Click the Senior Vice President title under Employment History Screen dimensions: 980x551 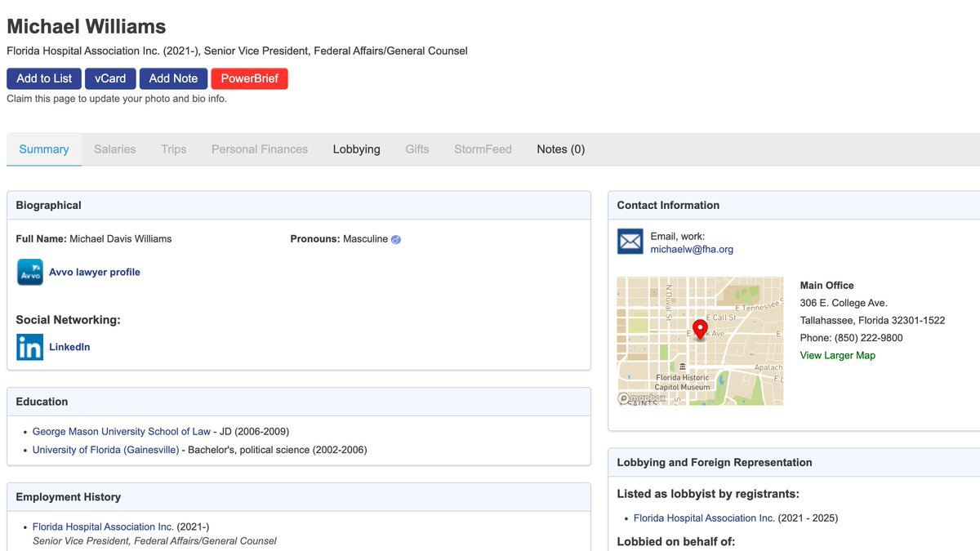pos(154,541)
